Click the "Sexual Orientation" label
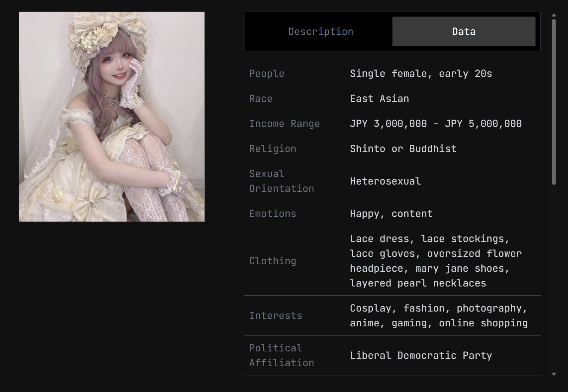568x392 pixels. tap(282, 181)
